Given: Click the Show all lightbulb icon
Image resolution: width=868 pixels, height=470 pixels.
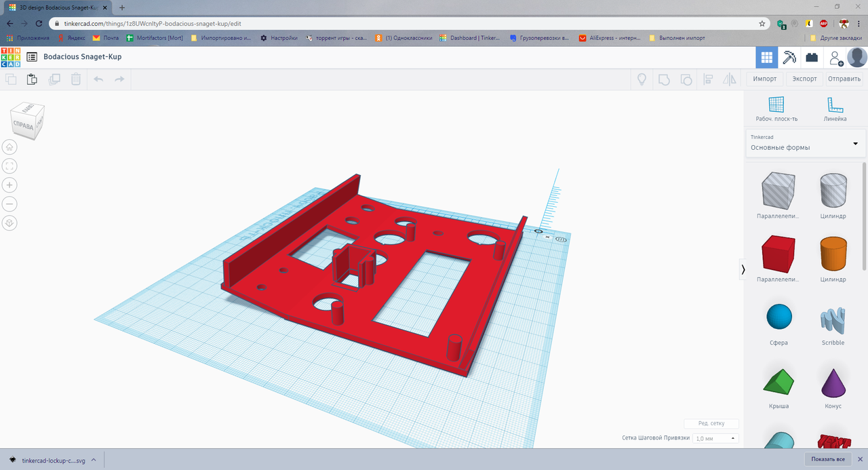Looking at the screenshot, I should tap(641, 79).
